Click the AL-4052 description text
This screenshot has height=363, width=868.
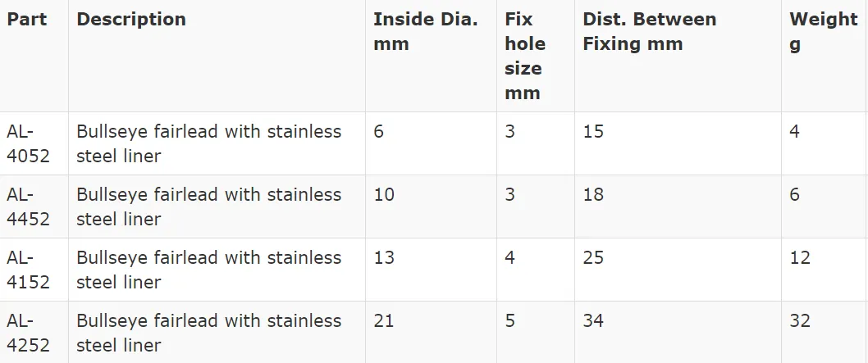click(x=208, y=143)
